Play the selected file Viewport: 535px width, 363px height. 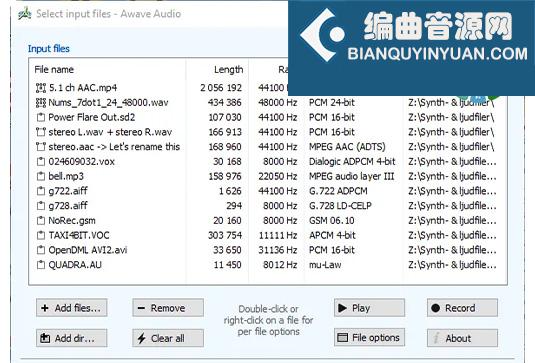click(x=370, y=308)
